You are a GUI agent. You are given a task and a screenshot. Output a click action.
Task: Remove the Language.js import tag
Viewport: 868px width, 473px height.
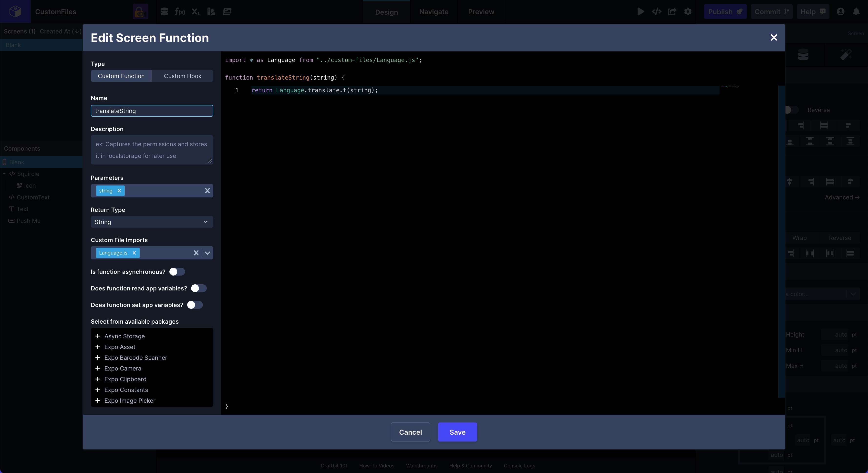pos(134,253)
